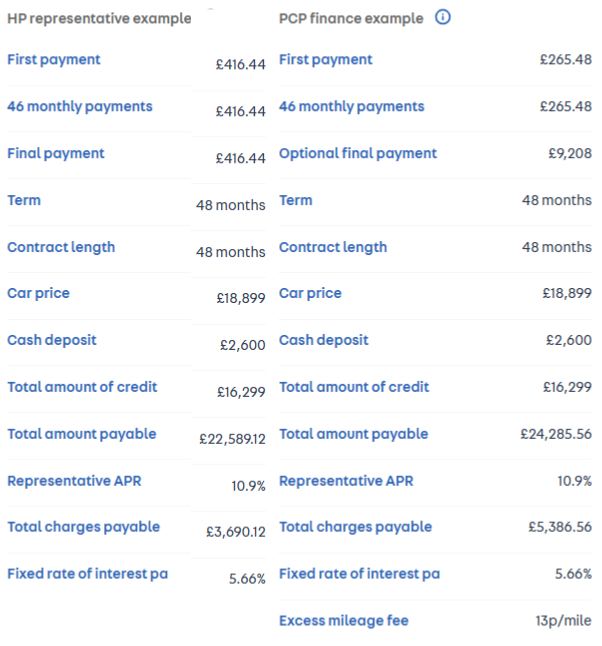The width and height of the screenshot is (602, 646).
Task: Click the HP Representative APR label
Action: click(x=74, y=481)
